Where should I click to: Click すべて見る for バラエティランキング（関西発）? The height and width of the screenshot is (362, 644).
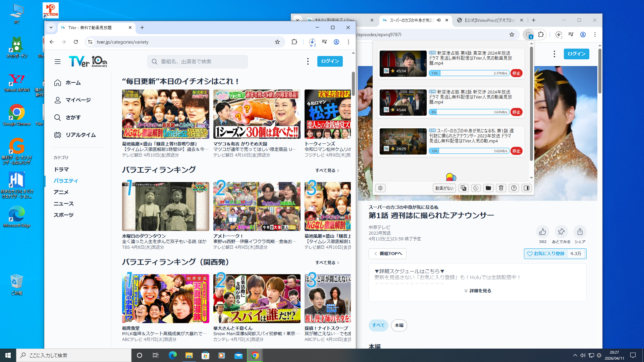click(x=327, y=262)
